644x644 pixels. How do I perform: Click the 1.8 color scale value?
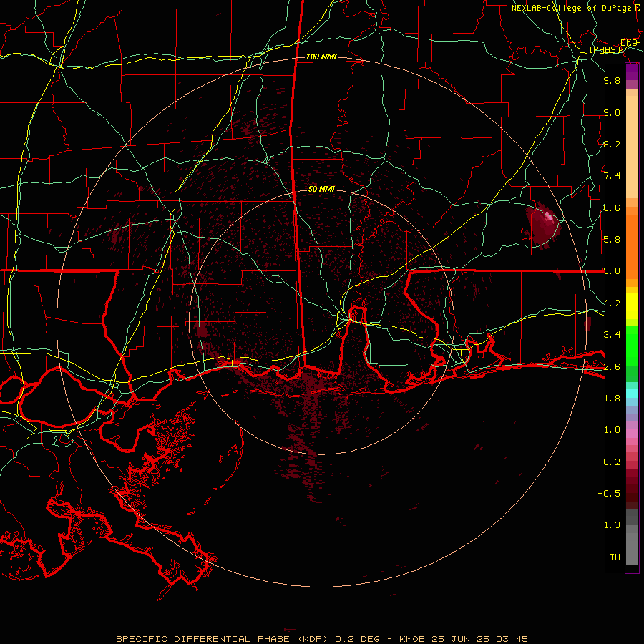point(612,399)
